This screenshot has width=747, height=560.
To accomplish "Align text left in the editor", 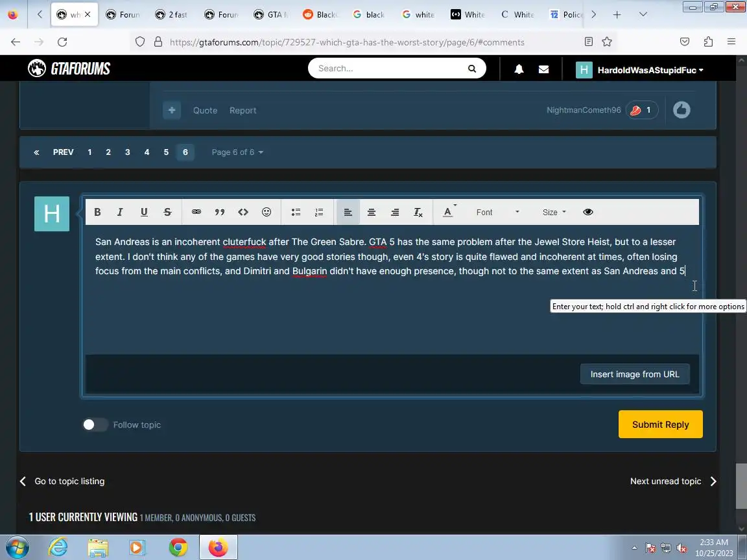I will pyautogui.click(x=348, y=212).
